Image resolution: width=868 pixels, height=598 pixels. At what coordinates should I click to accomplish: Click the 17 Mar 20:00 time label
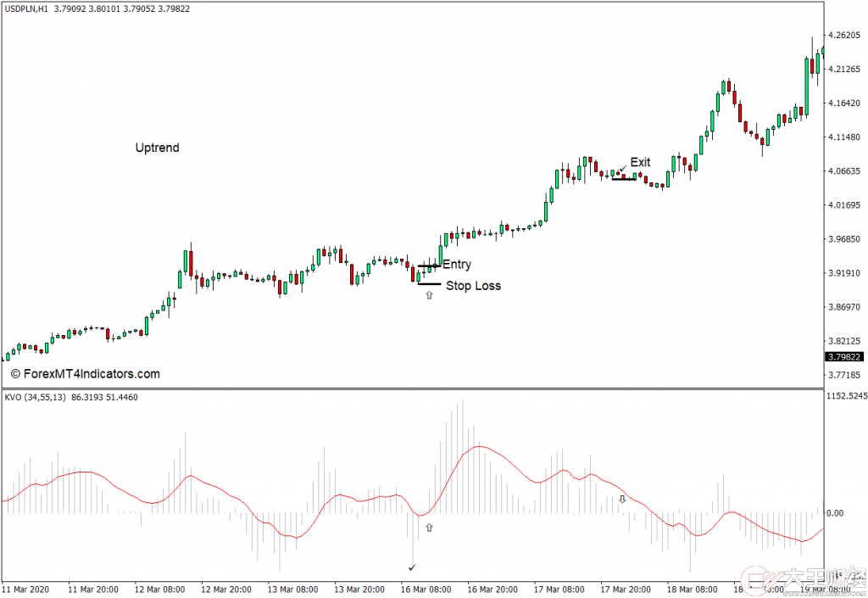626,590
